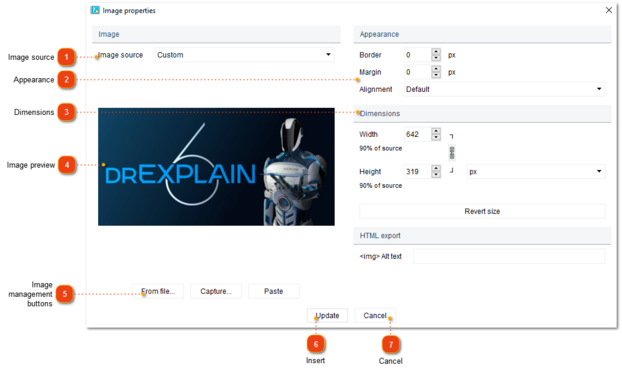Decrease Width with the down spinner arrow
Screen dimensions: 622x375
436,138
